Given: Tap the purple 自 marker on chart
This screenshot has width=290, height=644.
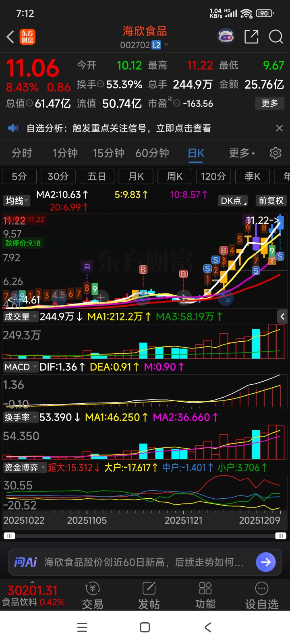Looking at the screenshot, I should pos(87,266).
